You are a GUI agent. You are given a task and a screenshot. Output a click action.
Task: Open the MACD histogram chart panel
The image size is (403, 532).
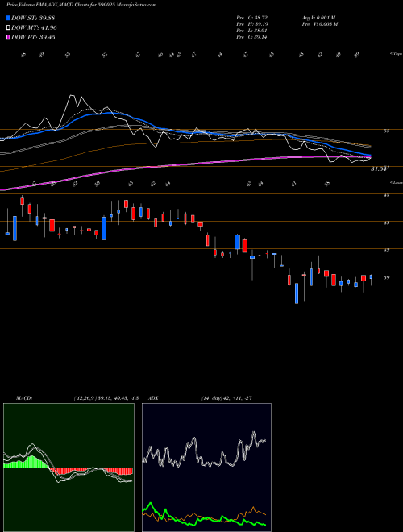click(x=69, y=468)
